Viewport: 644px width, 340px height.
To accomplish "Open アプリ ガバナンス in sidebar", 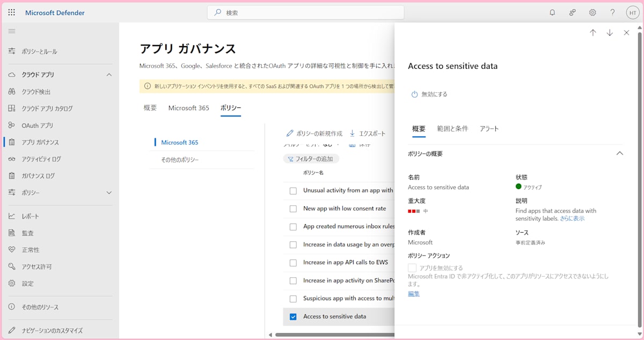I will pos(40,142).
